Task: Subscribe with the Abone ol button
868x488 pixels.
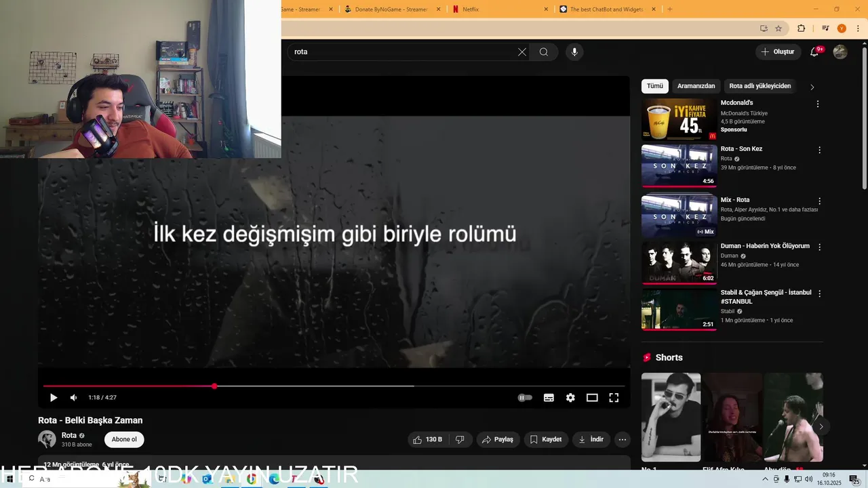Action: coord(124,439)
